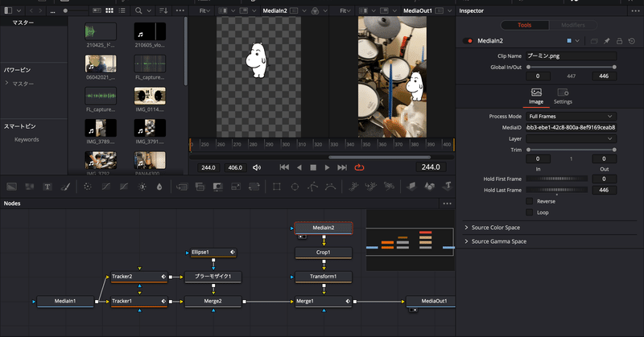Viewport: 644px width, 337px height.
Task: Add a Text+ node from the toolbar
Action: click(47, 187)
